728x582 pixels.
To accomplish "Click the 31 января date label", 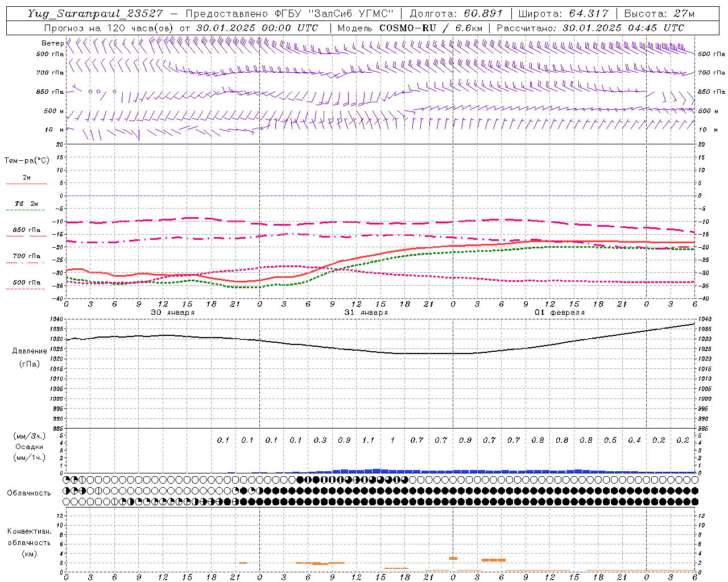I will tap(366, 313).
